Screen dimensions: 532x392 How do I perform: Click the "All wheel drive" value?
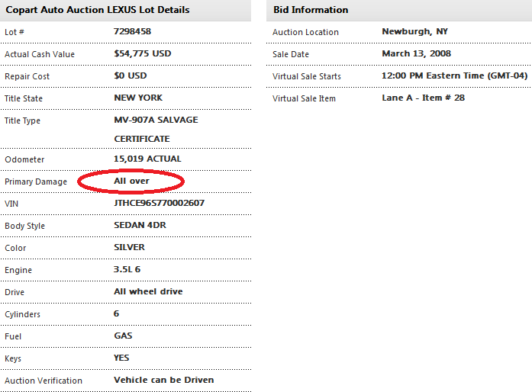tap(148, 292)
